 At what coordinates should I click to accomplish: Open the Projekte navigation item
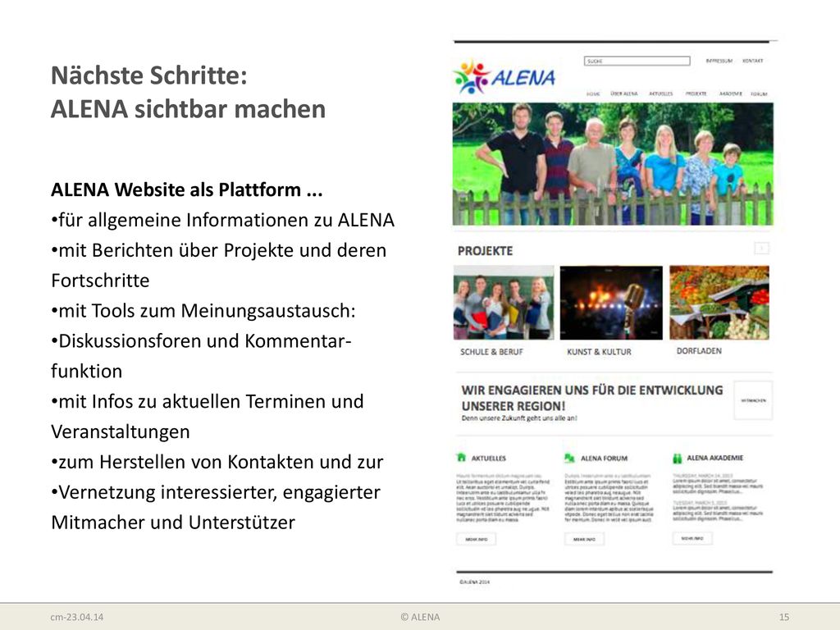[696, 94]
